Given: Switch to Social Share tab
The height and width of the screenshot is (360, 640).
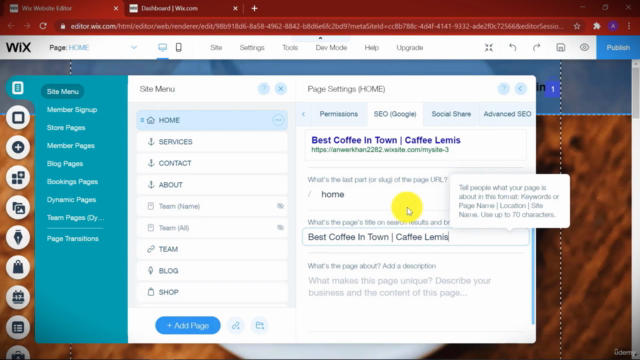Looking at the screenshot, I should coord(451,114).
